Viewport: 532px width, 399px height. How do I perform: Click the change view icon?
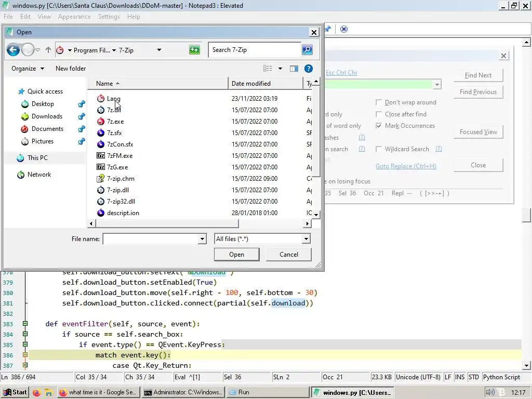tap(268, 69)
